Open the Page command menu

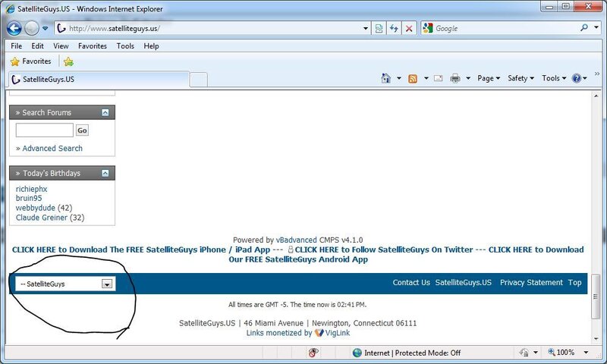[489, 78]
